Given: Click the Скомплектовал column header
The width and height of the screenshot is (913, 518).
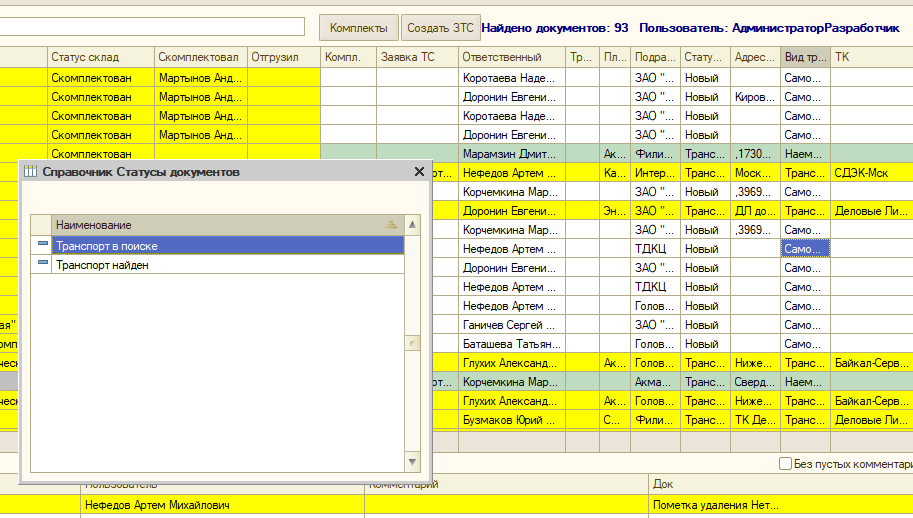Looking at the screenshot, I should pos(201,57).
